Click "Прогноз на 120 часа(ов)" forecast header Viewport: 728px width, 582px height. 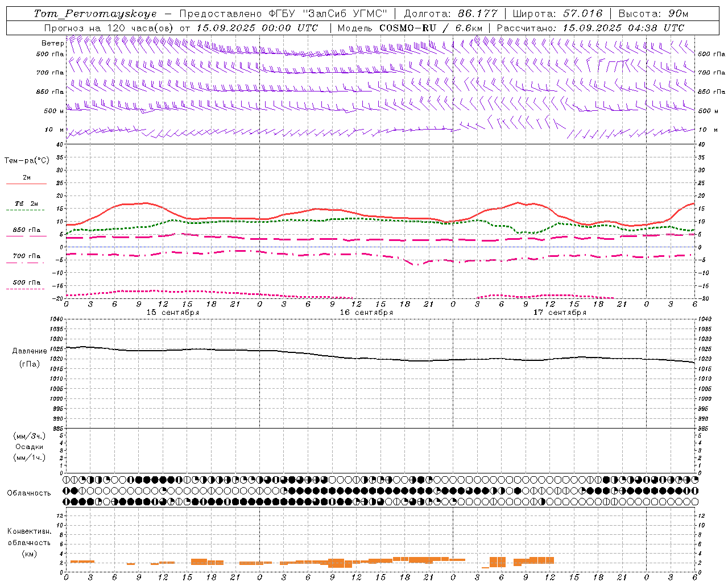109,28
